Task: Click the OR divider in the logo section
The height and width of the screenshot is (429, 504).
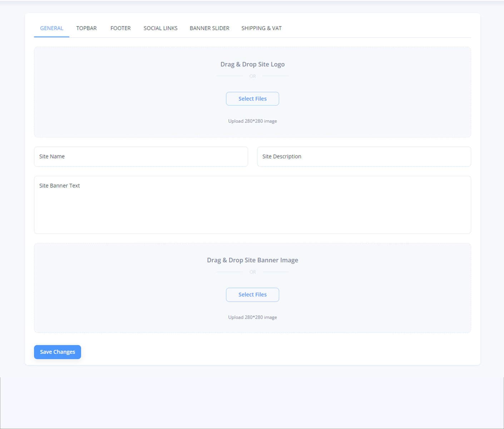Action: pyautogui.click(x=252, y=76)
